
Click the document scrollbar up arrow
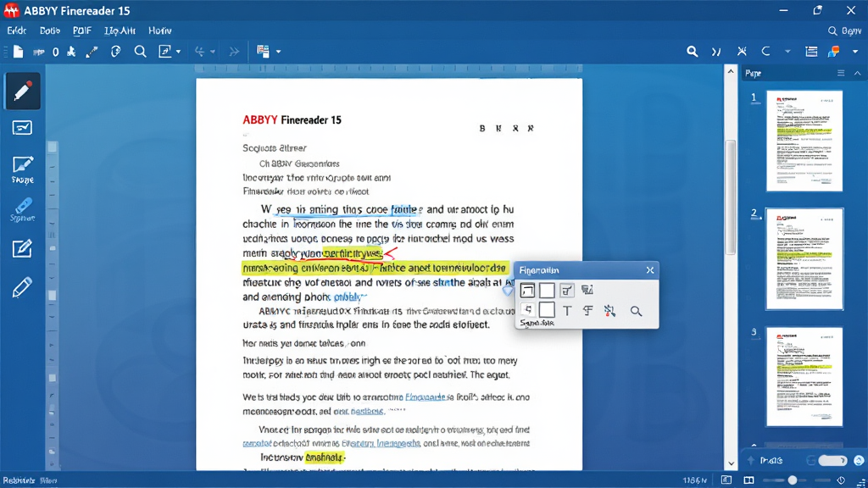[731, 71]
